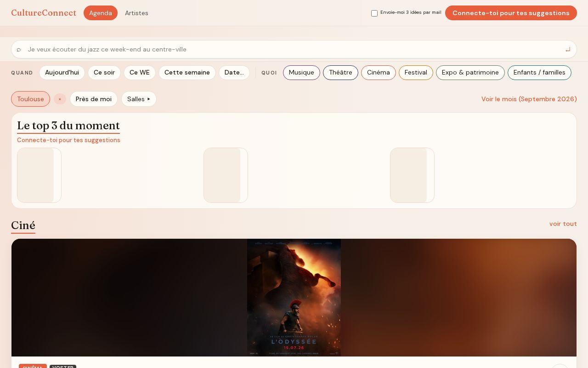Open the first top 3 placeholder card
Viewport: 588px width, 368px height.
[x=39, y=175]
